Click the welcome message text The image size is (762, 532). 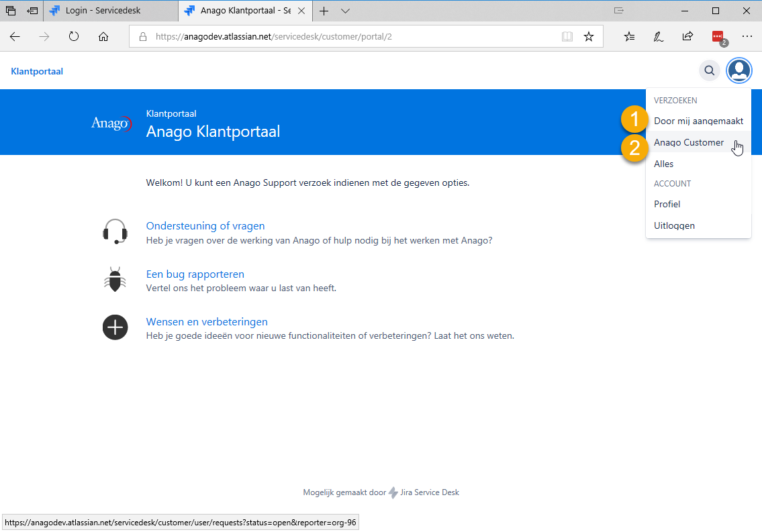pyautogui.click(x=307, y=183)
